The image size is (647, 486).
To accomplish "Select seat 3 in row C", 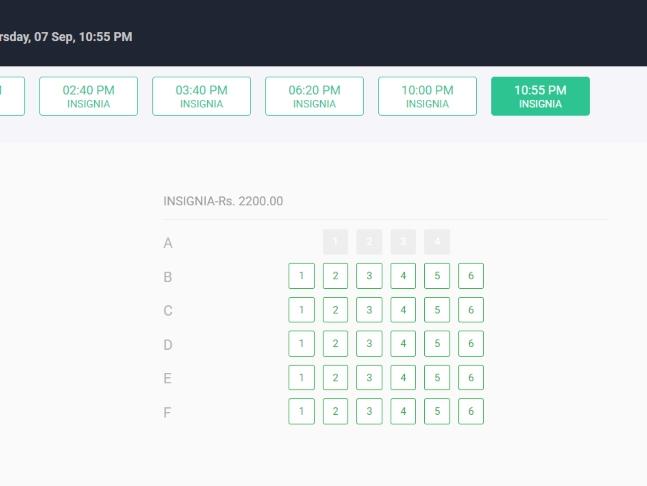I will (369, 310).
